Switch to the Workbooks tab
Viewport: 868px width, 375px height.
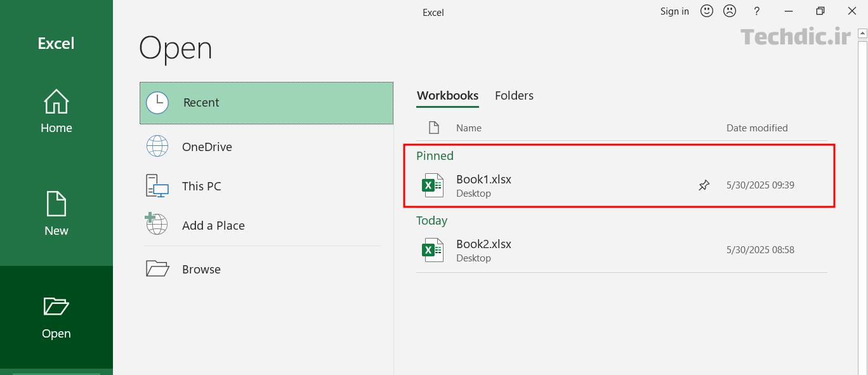(x=447, y=96)
